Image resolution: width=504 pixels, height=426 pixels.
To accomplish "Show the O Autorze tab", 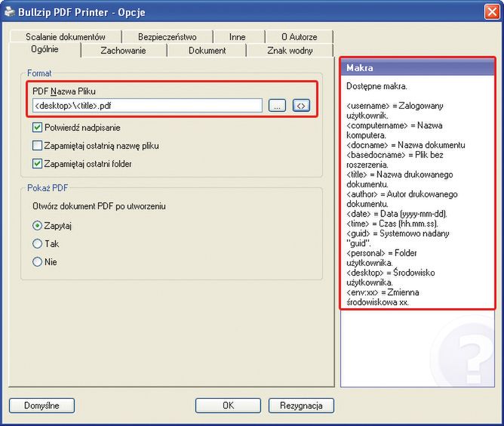I will pos(300,37).
